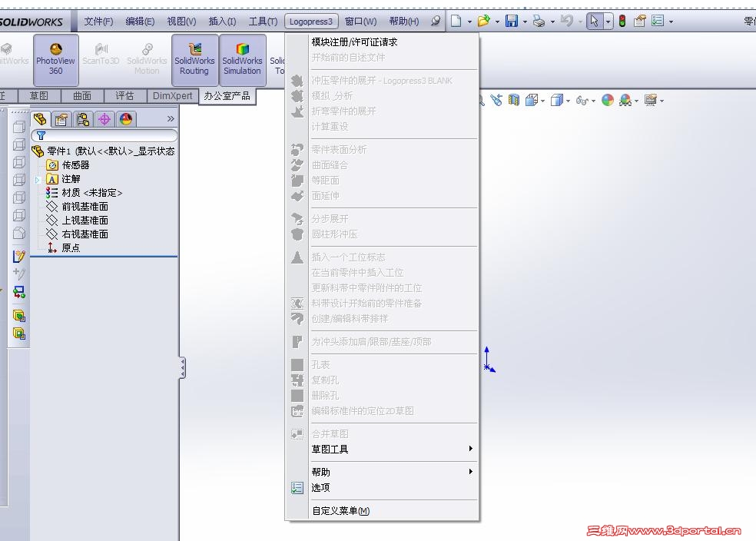Viewport: 756px width, 541px height.
Task: Open the DimXpertManager crosshair tab
Action: coord(104,119)
